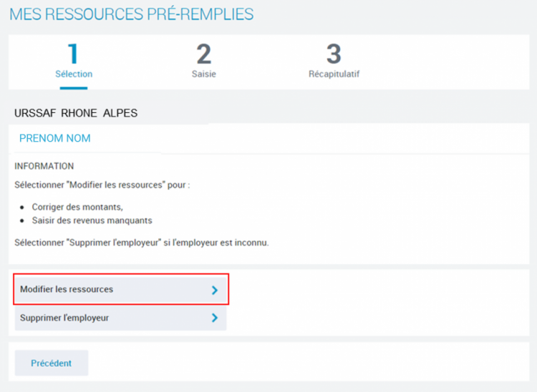Click the large step number 2

pos(204,54)
